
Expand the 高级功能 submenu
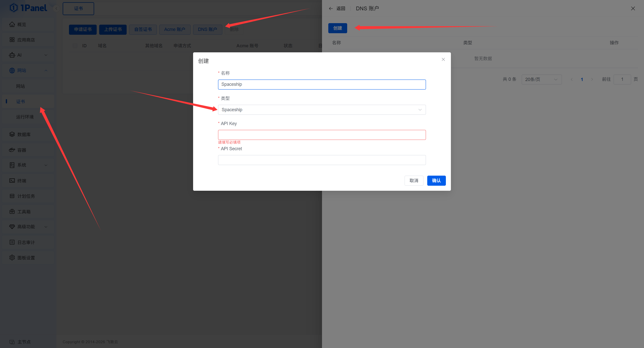click(x=46, y=227)
